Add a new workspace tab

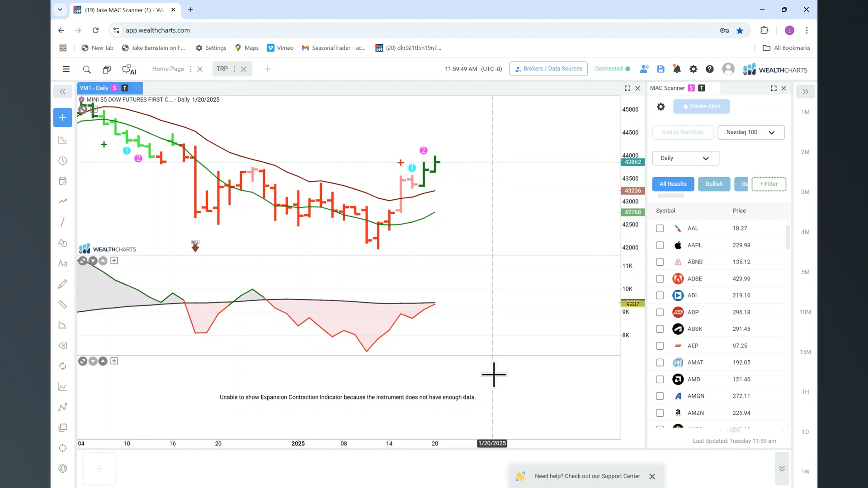(x=268, y=69)
